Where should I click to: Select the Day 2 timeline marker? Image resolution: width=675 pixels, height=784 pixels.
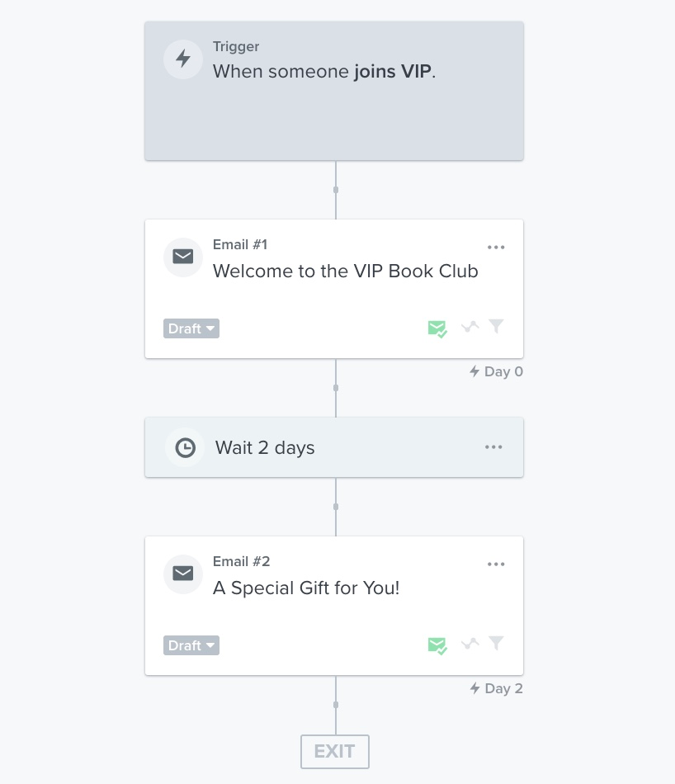point(495,688)
